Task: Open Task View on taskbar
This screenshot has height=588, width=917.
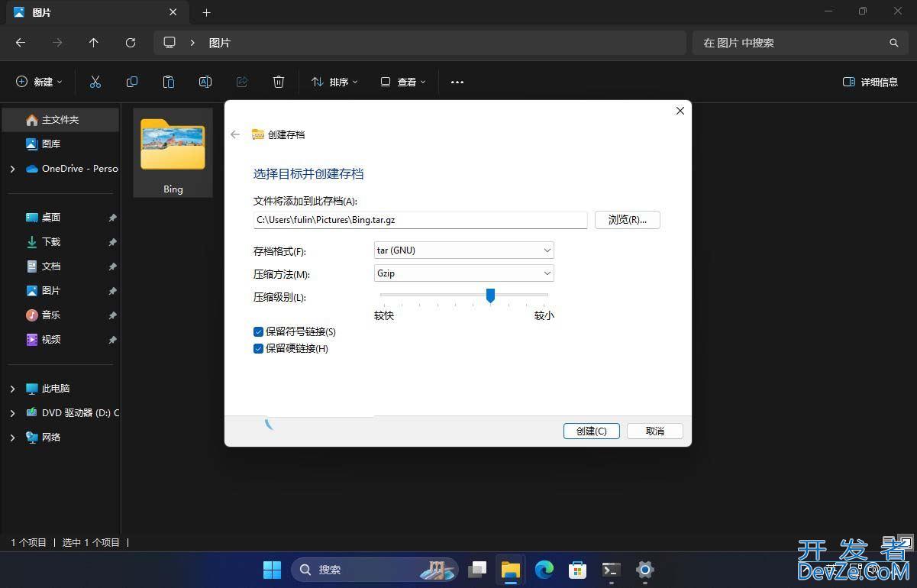Action: [x=477, y=570]
